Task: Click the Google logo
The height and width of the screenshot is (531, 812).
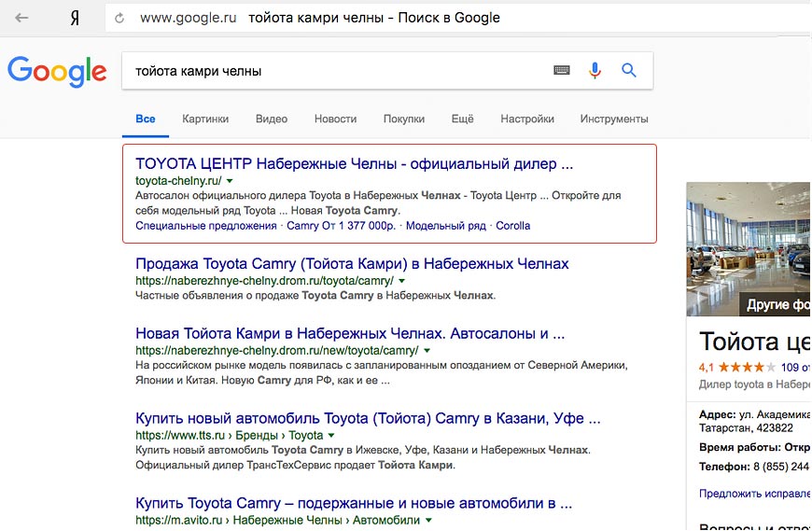Action: (57, 71)
